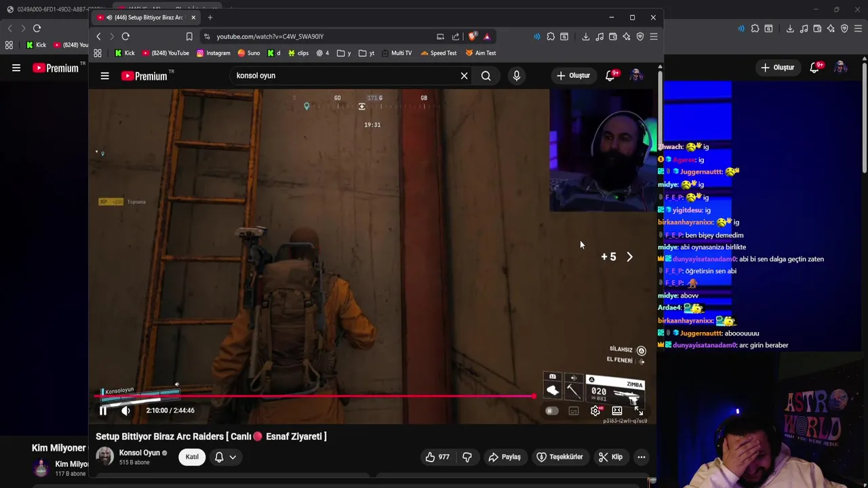Open the (8248) YouTube bookmark
The width and height of the screenshot is (868, 488).
(166, 53)
